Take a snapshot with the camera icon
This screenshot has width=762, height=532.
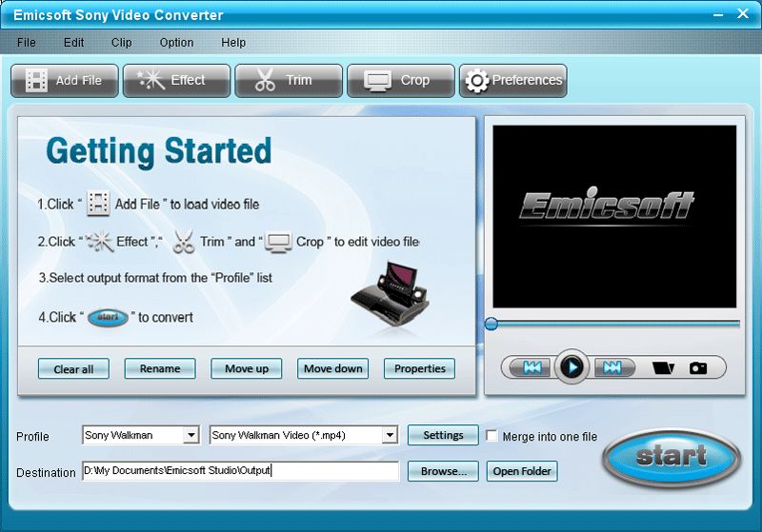[x=698, y=368]
